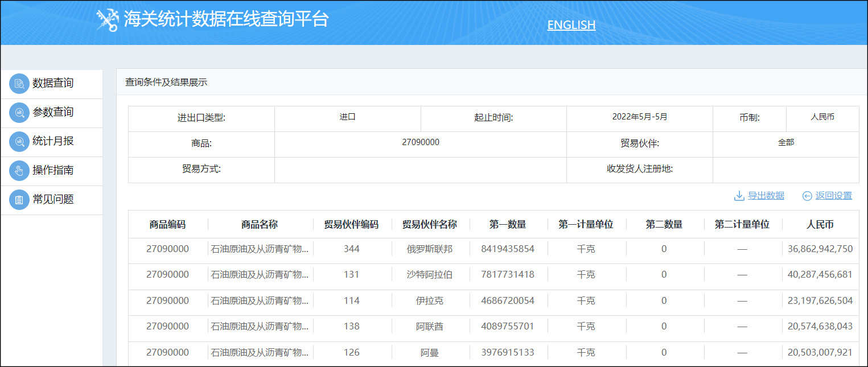Click the 人民币 column header
The image size is (868, 367).
click(820, 224)
